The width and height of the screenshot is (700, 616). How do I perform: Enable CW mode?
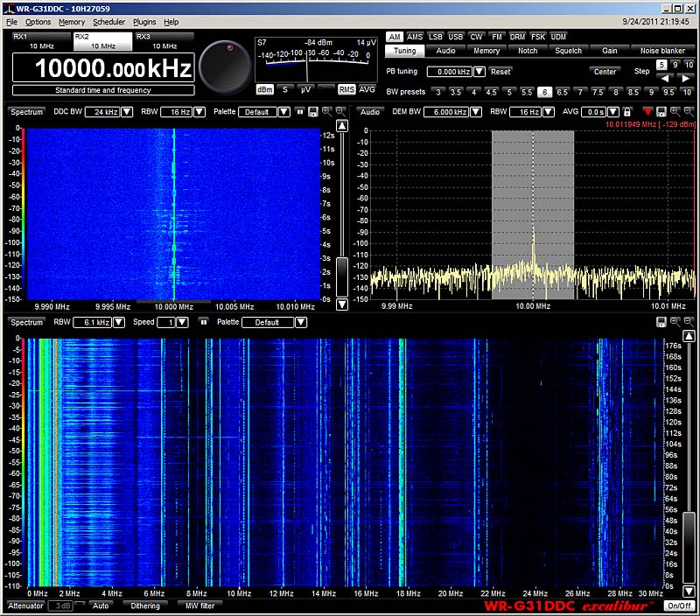click(476, 37)
